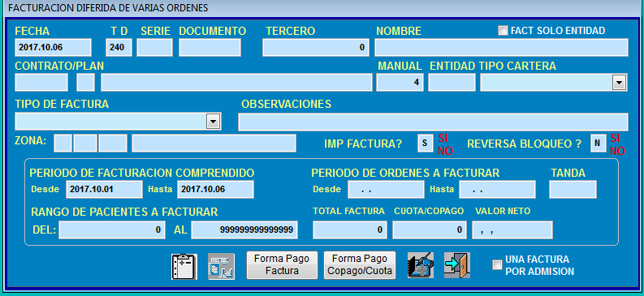The height and width of the screenshot is (296, 644).
Task: Click the clipboard checklist icon
Action: coord(184,267)
